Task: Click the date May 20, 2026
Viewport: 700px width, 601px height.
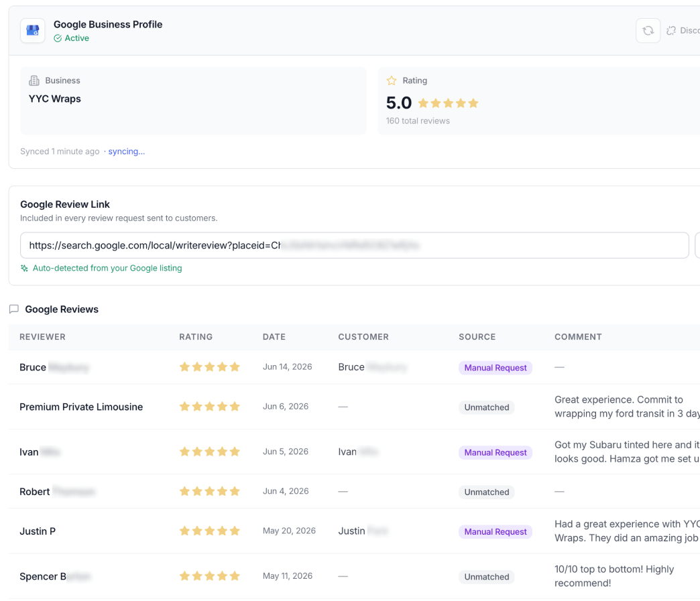Action: (x=289, y=531)
